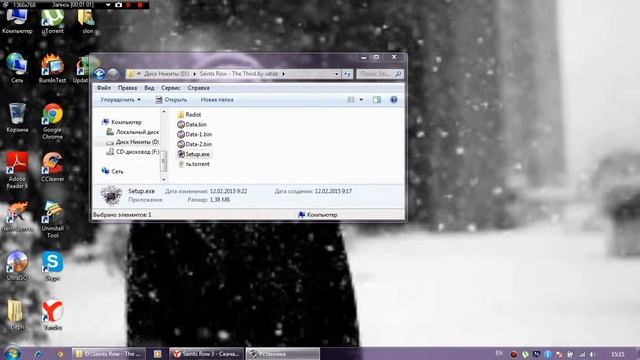The height and width of the screenshot is (360, 640).
Task: Select the Data.bin file
Action: pos(192,124)
